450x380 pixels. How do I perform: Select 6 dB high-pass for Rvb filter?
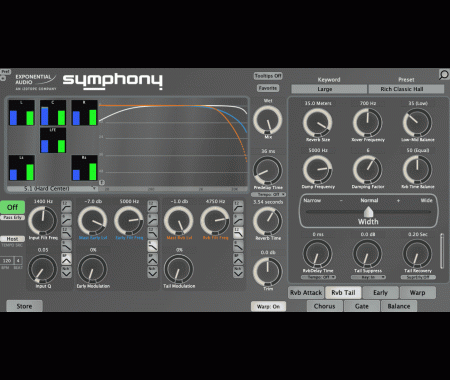[x=238, y=220]
